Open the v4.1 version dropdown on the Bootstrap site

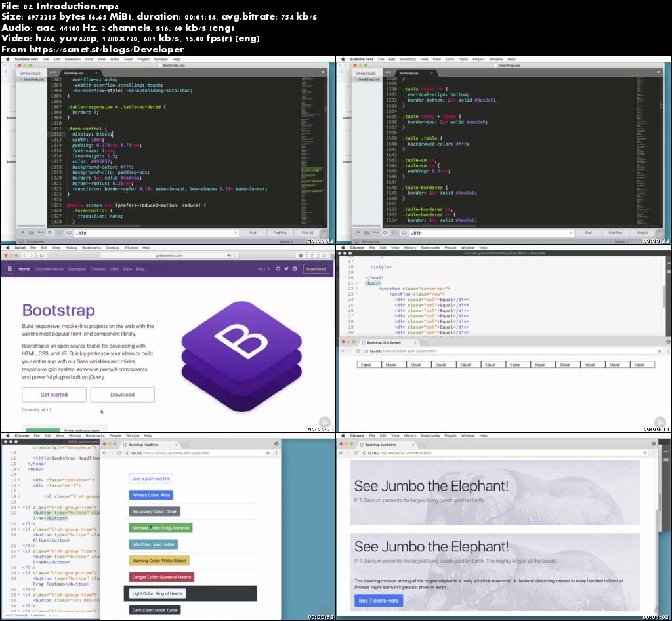click(264, 269)
